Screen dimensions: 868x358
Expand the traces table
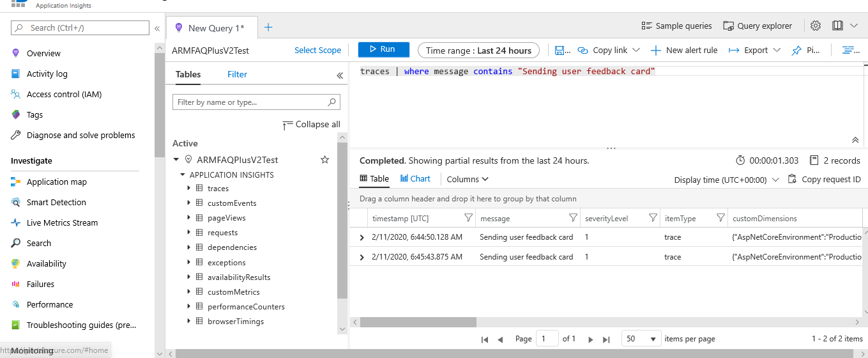tap(189, 188)
